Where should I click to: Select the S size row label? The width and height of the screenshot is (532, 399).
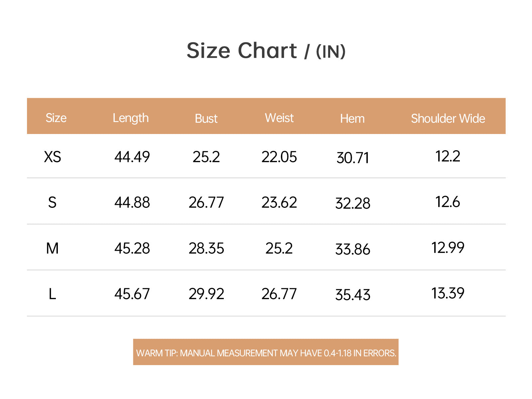coord(52,202)
